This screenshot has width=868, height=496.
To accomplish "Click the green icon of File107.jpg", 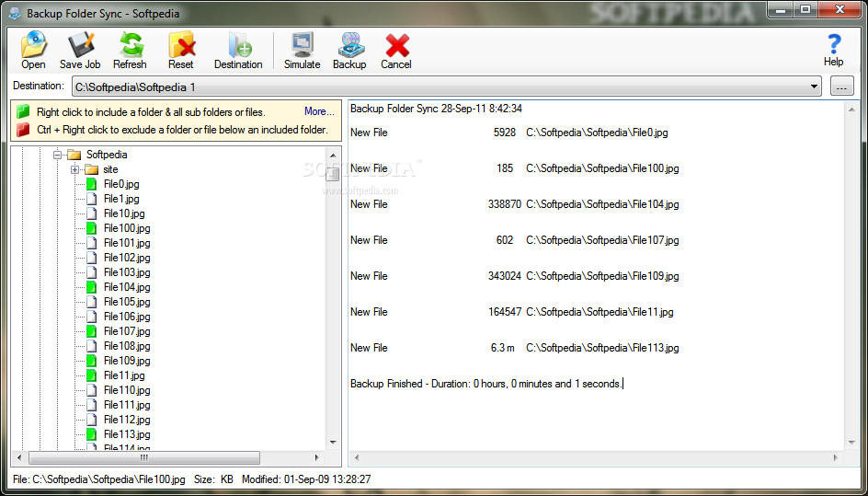I will (91, 331).
